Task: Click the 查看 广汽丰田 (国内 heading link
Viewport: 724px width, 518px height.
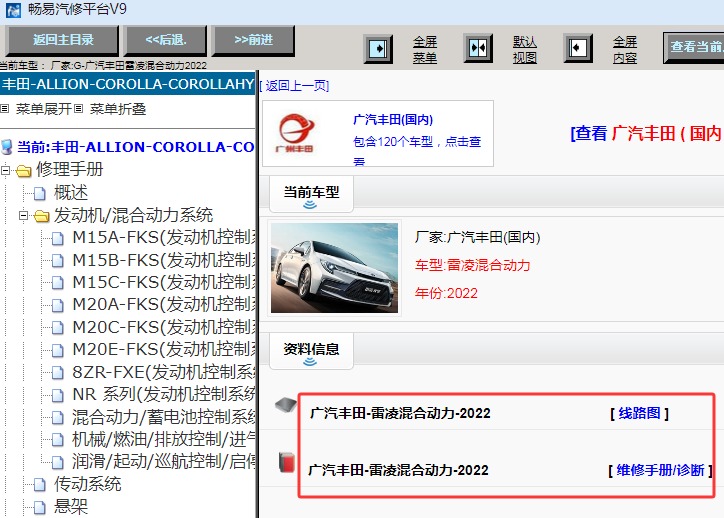Action: (x=646, y=133)
